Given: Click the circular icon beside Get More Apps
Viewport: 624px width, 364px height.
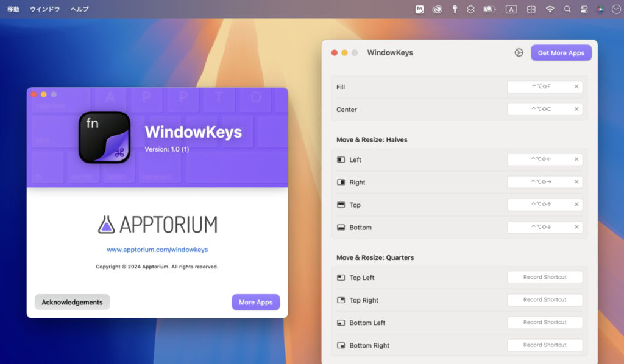Looking at the screenshot, I should 519,53.
